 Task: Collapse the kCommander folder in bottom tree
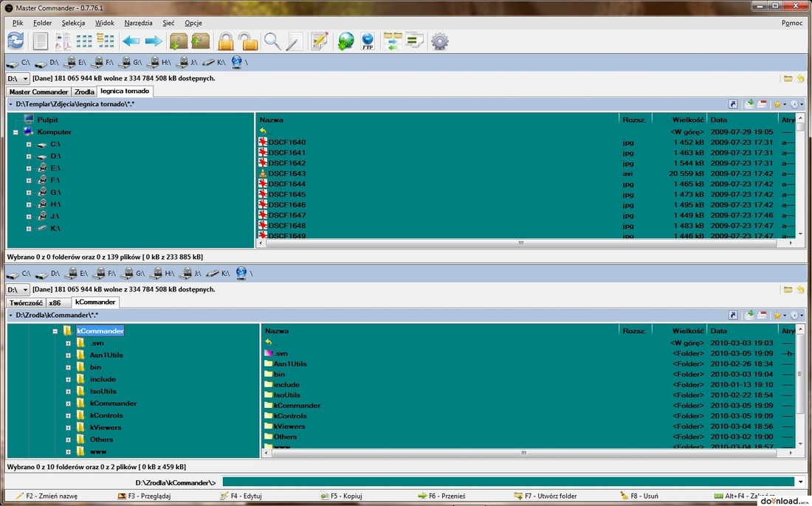tap(55, 331)
